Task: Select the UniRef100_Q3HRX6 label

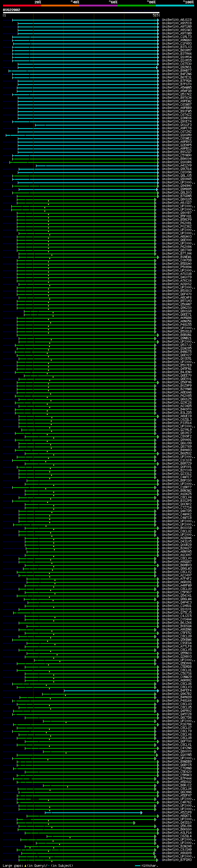Action: click(177, 118)
